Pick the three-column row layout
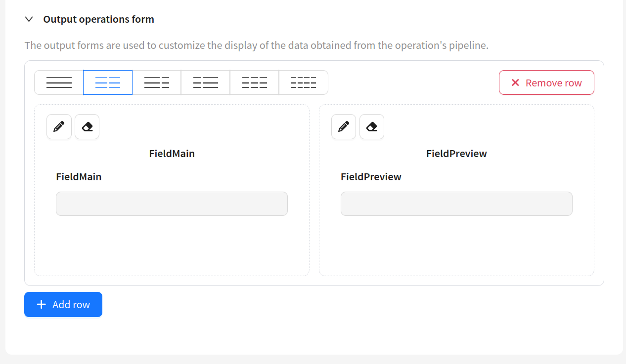 coord(255,82)
